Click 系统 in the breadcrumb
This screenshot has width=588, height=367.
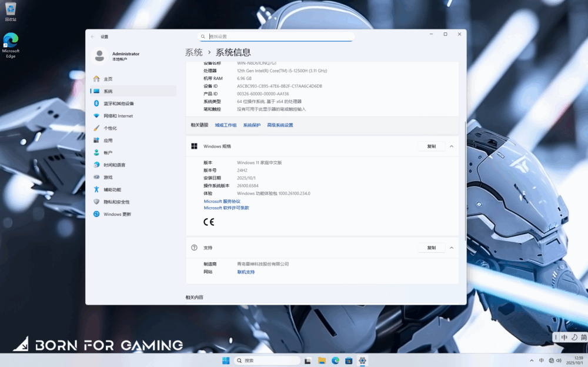click(193, 52)
